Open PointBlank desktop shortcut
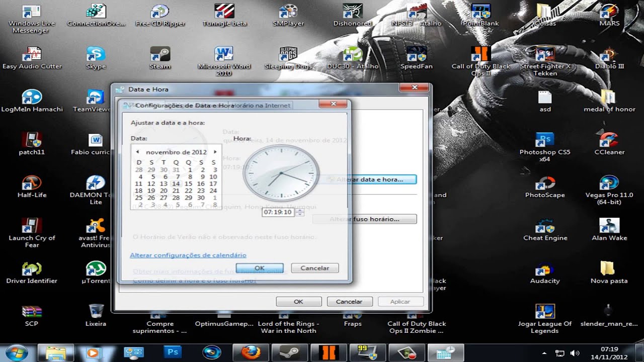Image resolution: width=644 pixels, height=362 pixels. point(480,15)
